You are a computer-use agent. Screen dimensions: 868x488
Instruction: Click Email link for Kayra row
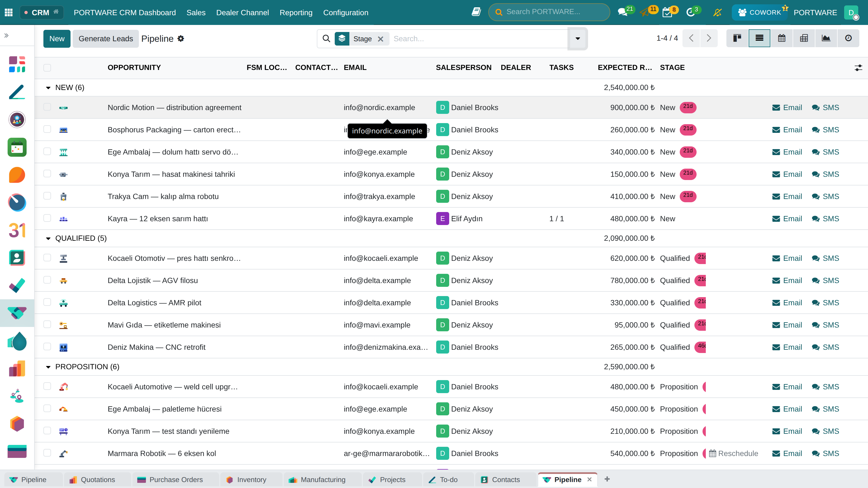pos(787,219)
